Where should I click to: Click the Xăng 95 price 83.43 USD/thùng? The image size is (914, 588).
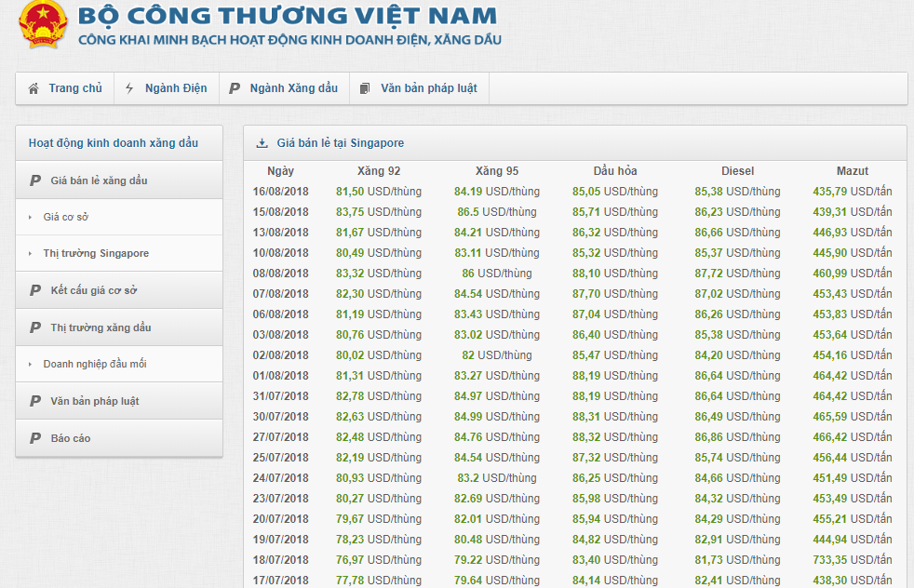(497, 314)
